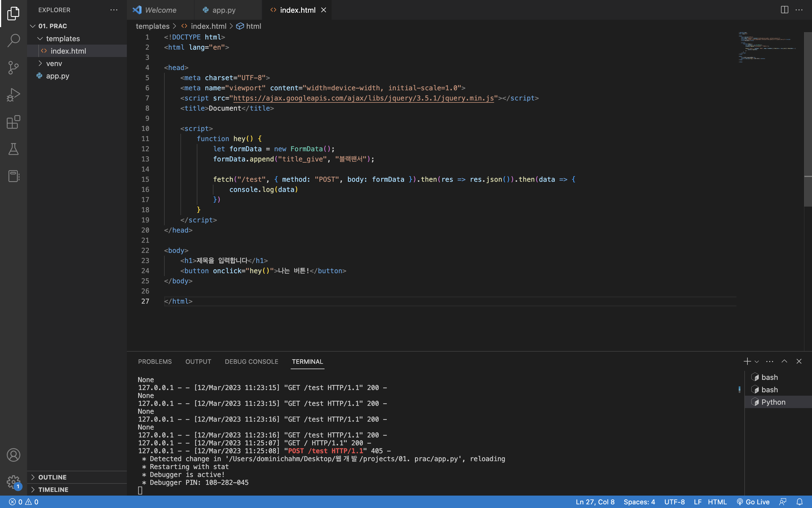The width and height of the screenshot is (812, 508).
Task: Show errors and warnings count in status bar
Action: click(23, 502)
